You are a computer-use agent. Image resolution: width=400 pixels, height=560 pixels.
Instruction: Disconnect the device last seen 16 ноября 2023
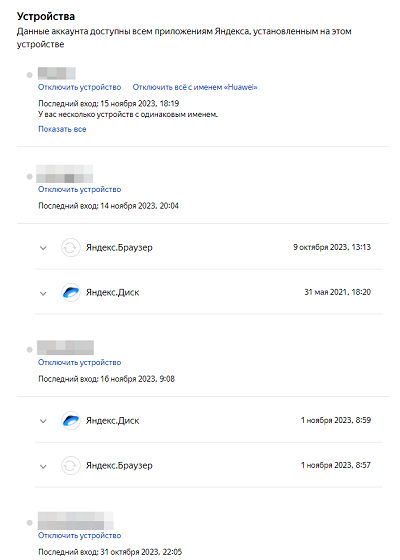80,362
